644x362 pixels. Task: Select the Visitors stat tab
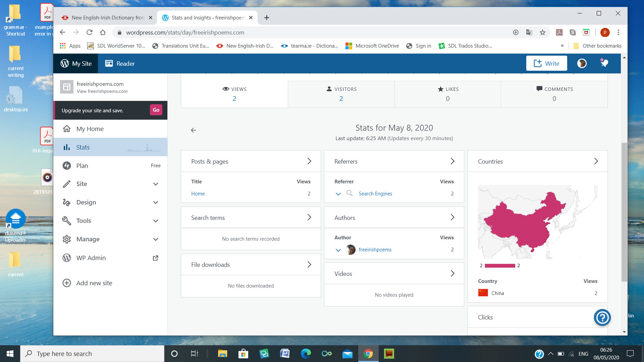pos(341,94)
